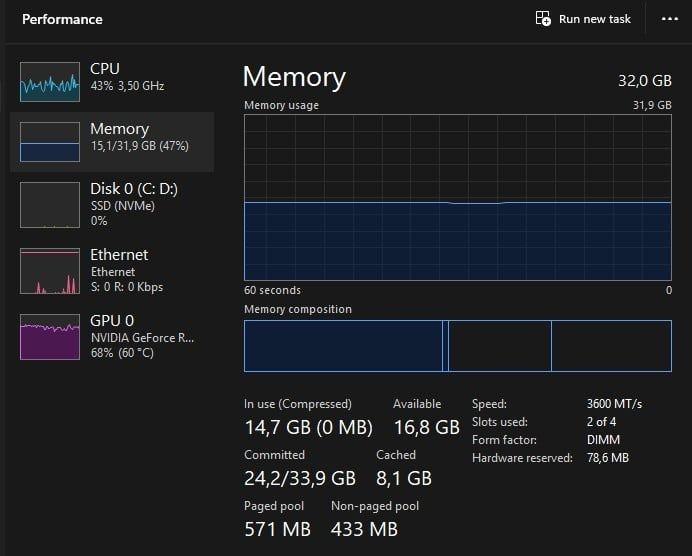
Task: Click the 24,2/33,9 GB committed value
Action: (300, 478)
